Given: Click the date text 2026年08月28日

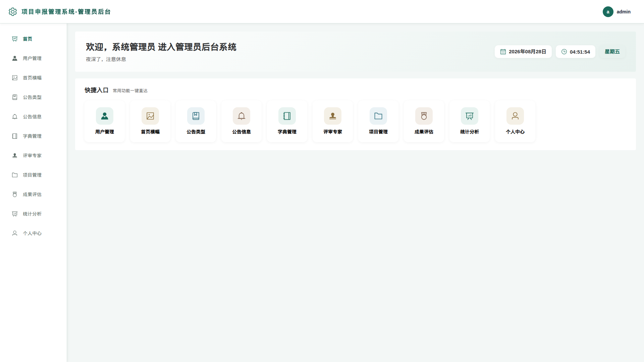Looking at the screenshot, I should click(x=528, y=52).
